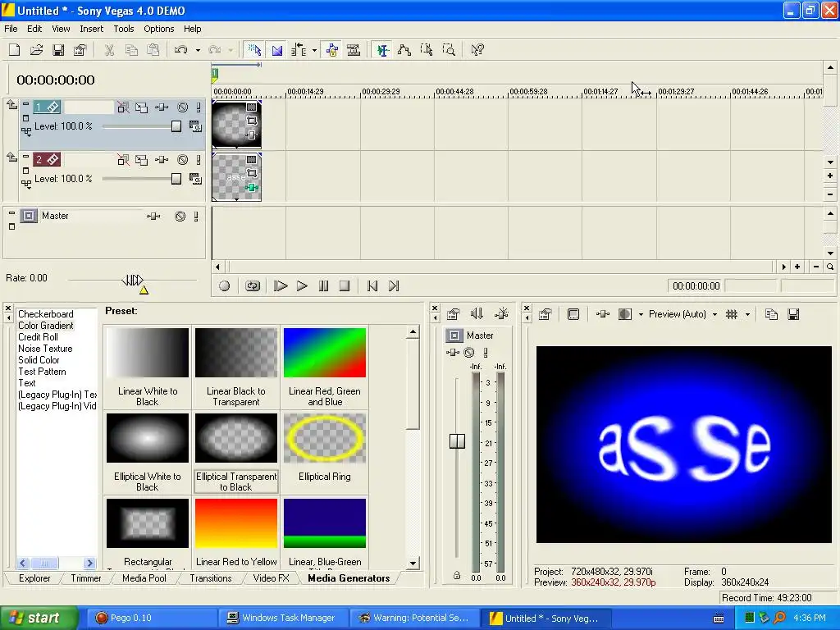Image resolution: width=840 pixels, height=630 pixels.
Task: Open Track FX for track 1
Action: [162, 107]
